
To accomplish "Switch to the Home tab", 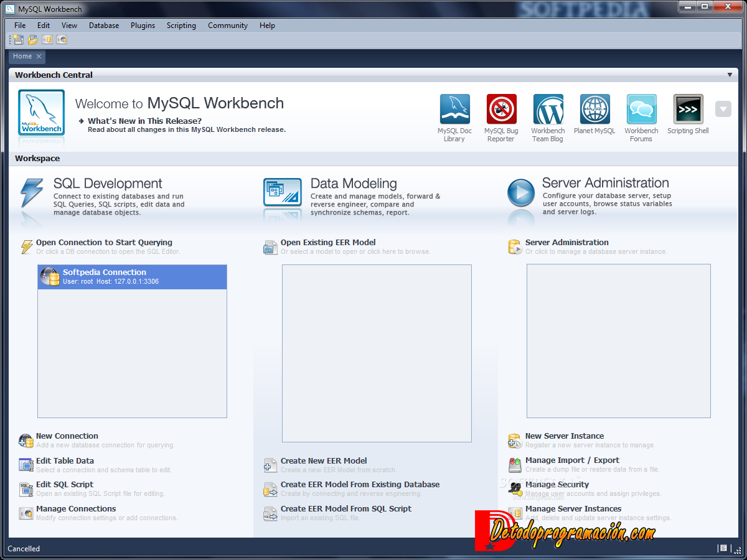I will 22,56.
